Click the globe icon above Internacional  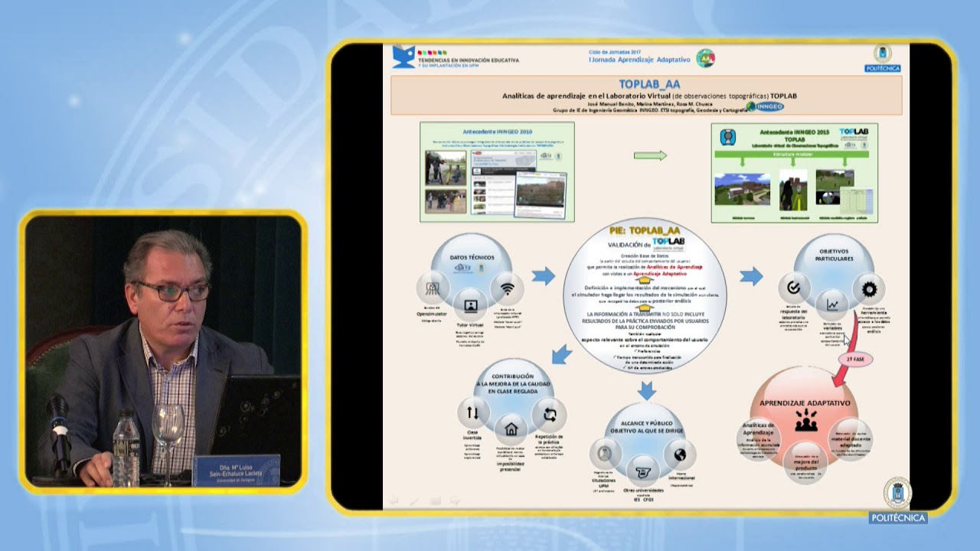coord(679,455)
